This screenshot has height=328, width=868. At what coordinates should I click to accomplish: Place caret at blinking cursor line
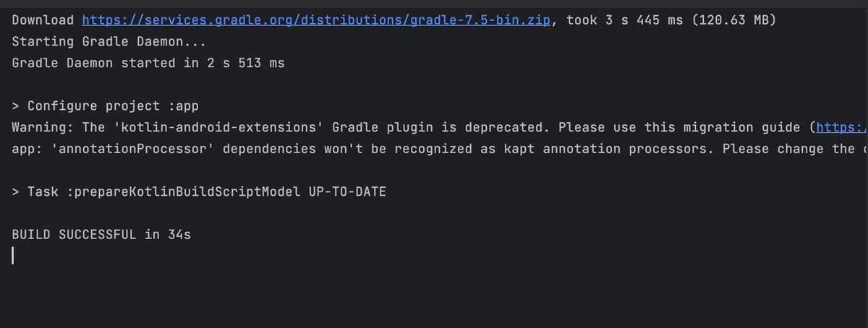(13, 256)
